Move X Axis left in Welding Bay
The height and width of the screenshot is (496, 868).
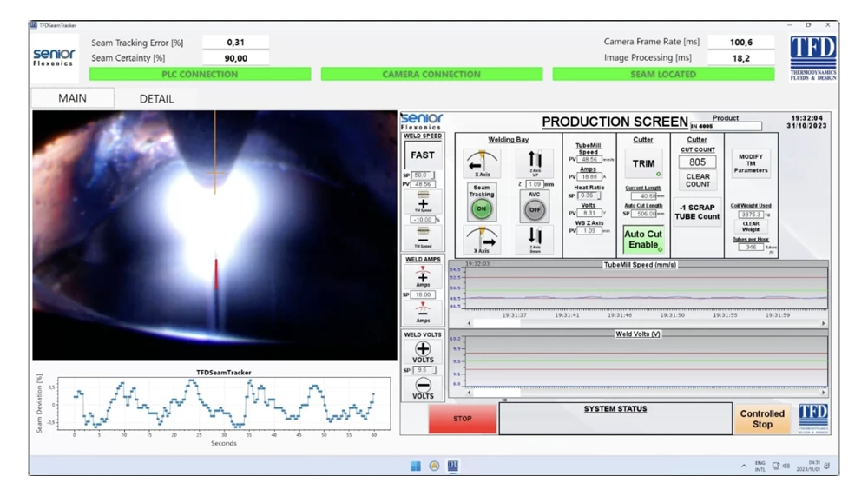click(x=482, y=163)
